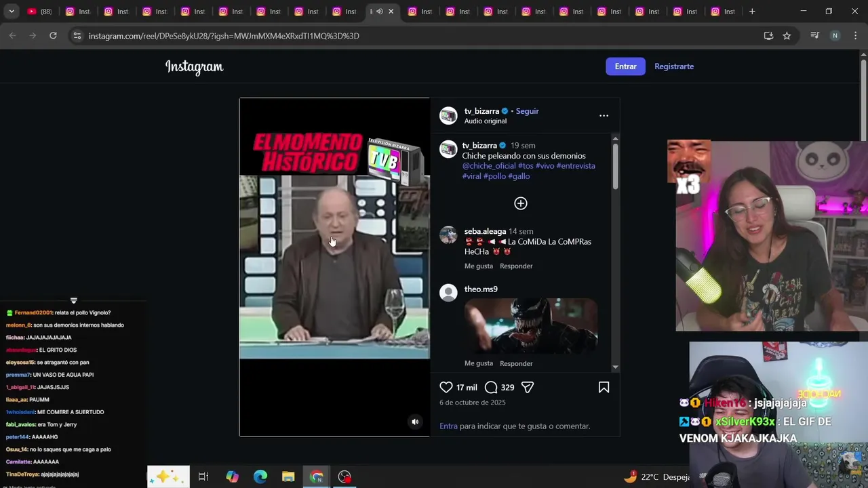Screen dimensions: 868x488
Task: Open the #entrevista hashtag
Action: pos(576,166)
